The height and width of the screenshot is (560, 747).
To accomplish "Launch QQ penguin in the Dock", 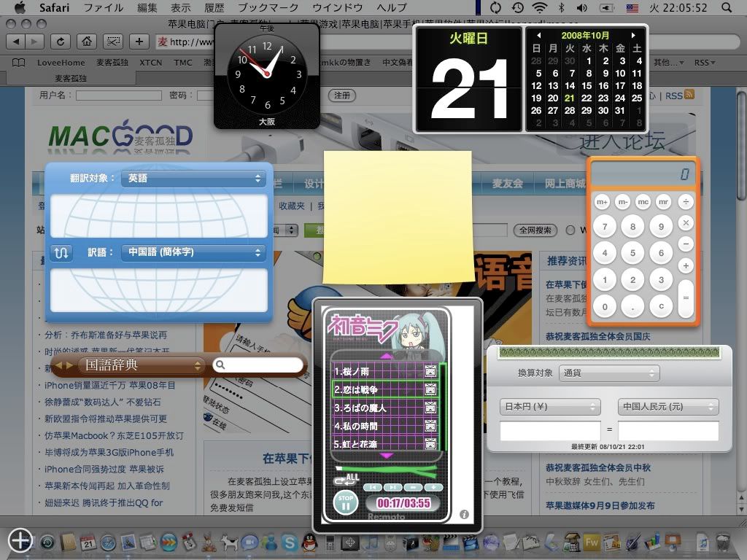I will (309, 542).
